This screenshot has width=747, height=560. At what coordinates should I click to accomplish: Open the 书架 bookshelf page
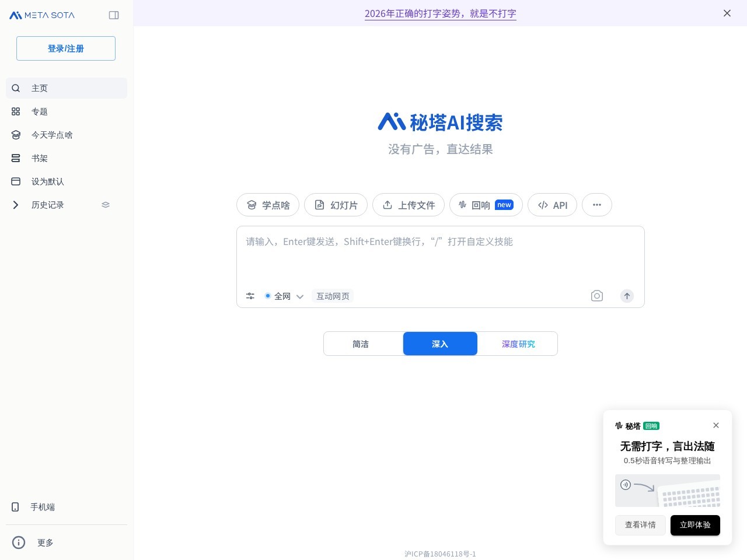click(x=39, y=158)
